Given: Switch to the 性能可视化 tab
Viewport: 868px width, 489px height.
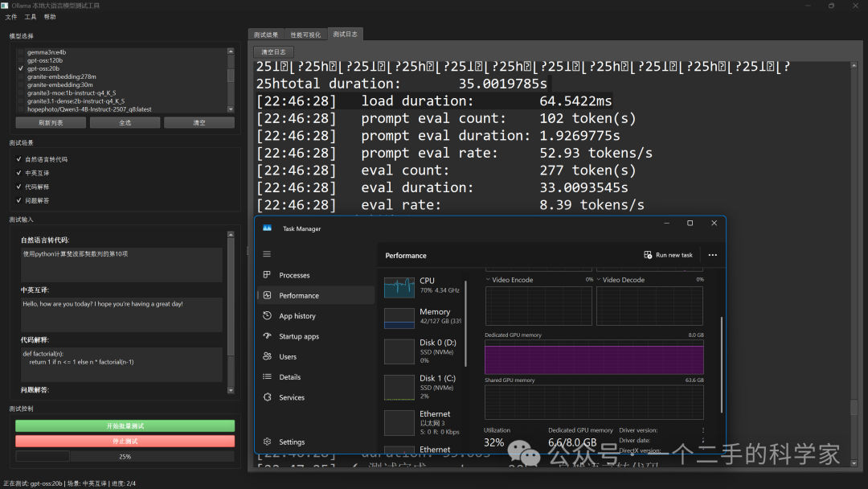Looking at the screenshot, I should 305,35.
